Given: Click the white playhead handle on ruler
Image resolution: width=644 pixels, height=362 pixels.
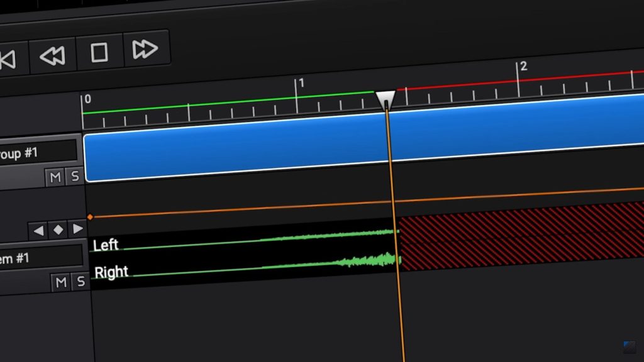Looking at the screenshot, I should pyautogui.click(x=385, y=99).
